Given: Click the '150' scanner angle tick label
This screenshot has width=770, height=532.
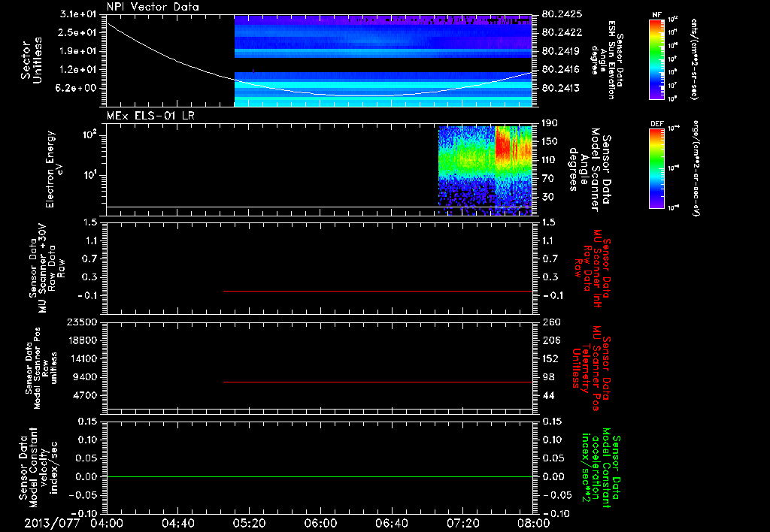Looking at the screenshot, I should point(550,141).
